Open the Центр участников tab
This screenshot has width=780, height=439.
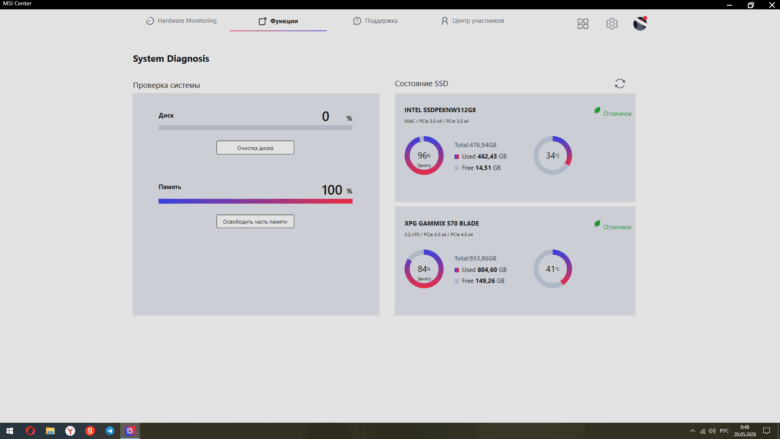click(x=472, y=21)
